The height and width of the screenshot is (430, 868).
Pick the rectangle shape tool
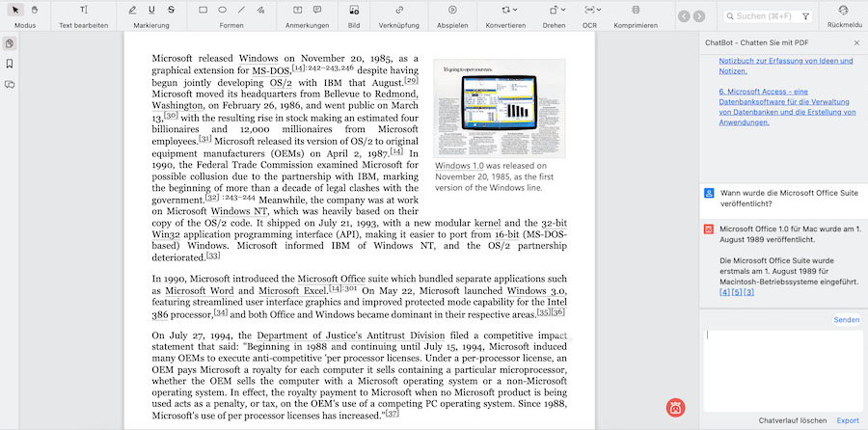point(203,10)
